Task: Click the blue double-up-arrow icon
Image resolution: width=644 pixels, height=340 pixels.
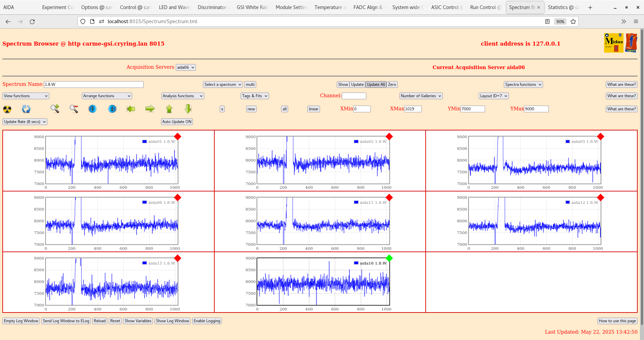Action: [x=112, y=109]
